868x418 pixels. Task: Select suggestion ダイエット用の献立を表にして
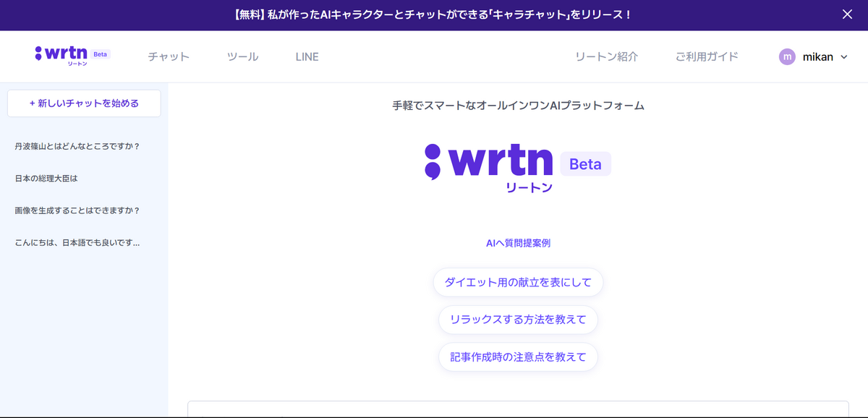518,282
